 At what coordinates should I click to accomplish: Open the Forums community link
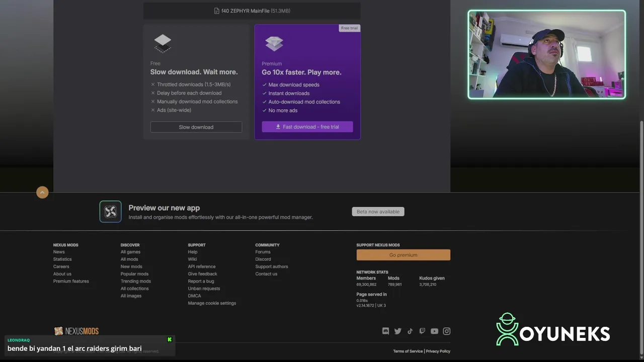tap(263, 252)
